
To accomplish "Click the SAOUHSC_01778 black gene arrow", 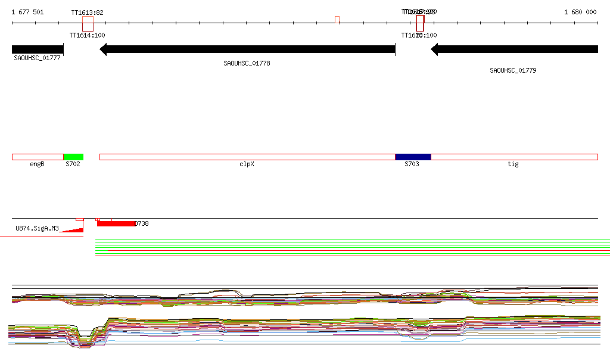I will [247, 49].
